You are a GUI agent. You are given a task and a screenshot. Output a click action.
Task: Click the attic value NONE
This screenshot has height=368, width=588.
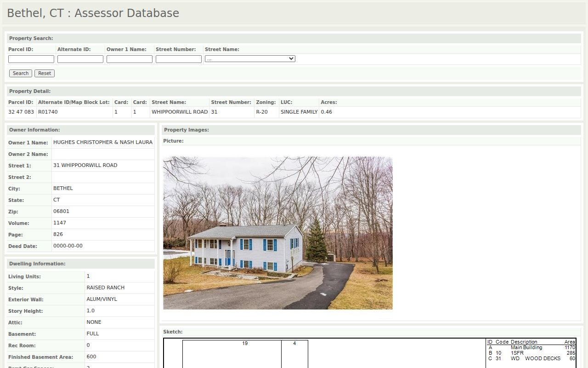click(x=94, y=322)
